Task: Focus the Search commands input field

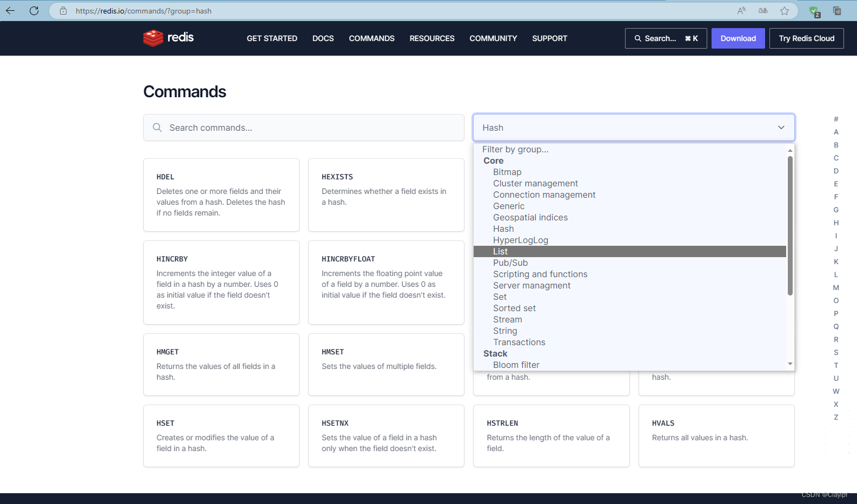Action: point(304,127)
